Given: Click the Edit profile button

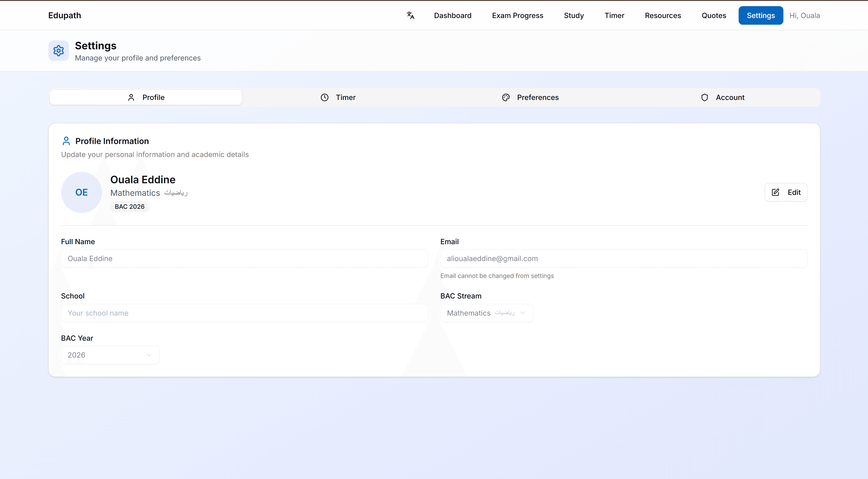Looking at the screenshot, I should (x=786, y=192).
